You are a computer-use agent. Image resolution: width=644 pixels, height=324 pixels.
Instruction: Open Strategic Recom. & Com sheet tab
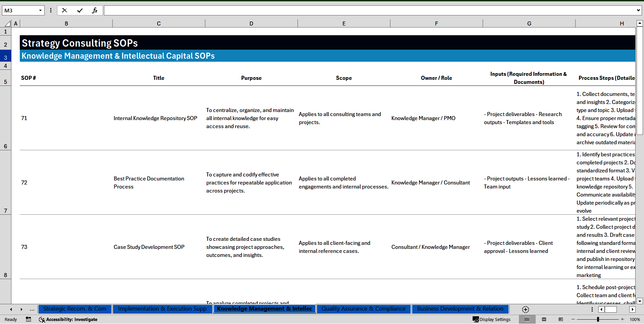point(74,309)
